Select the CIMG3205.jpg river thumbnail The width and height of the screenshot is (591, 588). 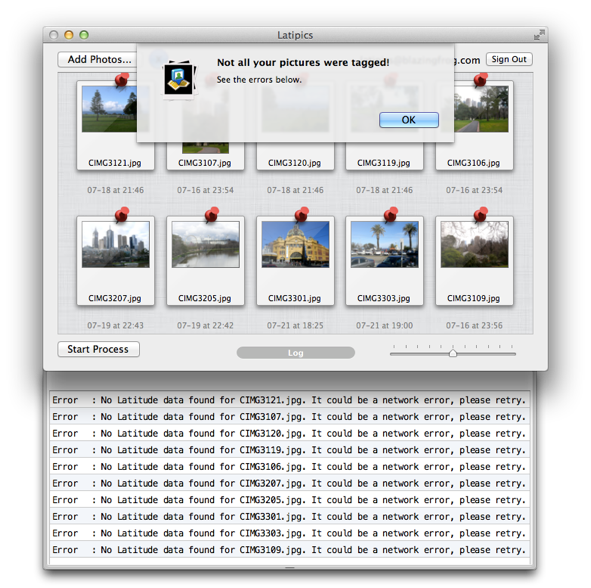(205, 245)
